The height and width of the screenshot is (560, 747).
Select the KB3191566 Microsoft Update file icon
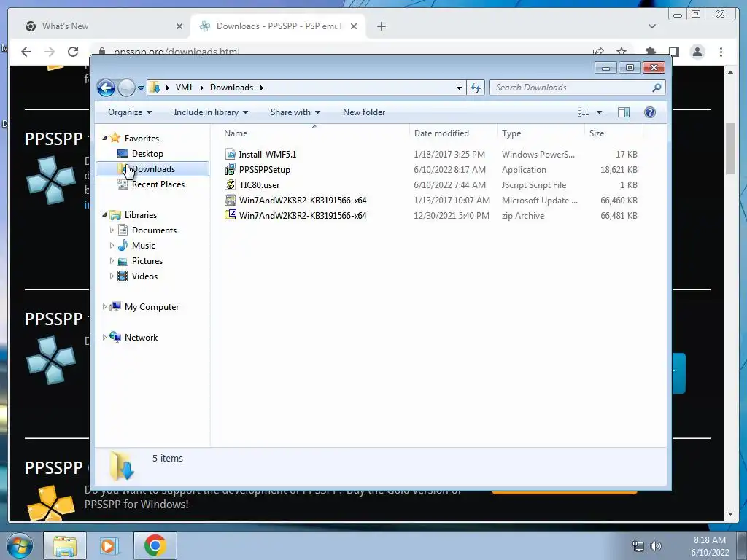coord(231,200)
